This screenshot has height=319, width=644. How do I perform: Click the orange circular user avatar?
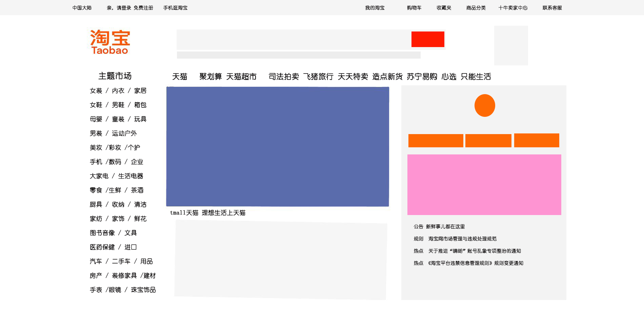tap(485, 105)
